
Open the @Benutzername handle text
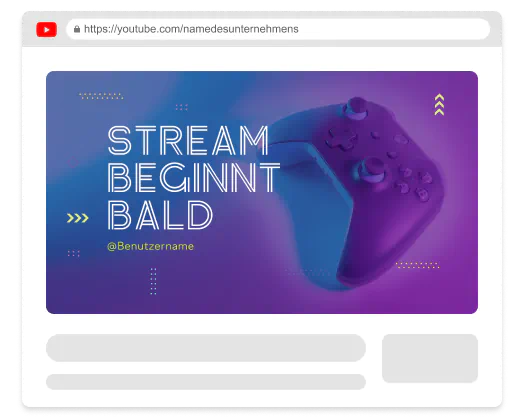click(x=150, y=246)
